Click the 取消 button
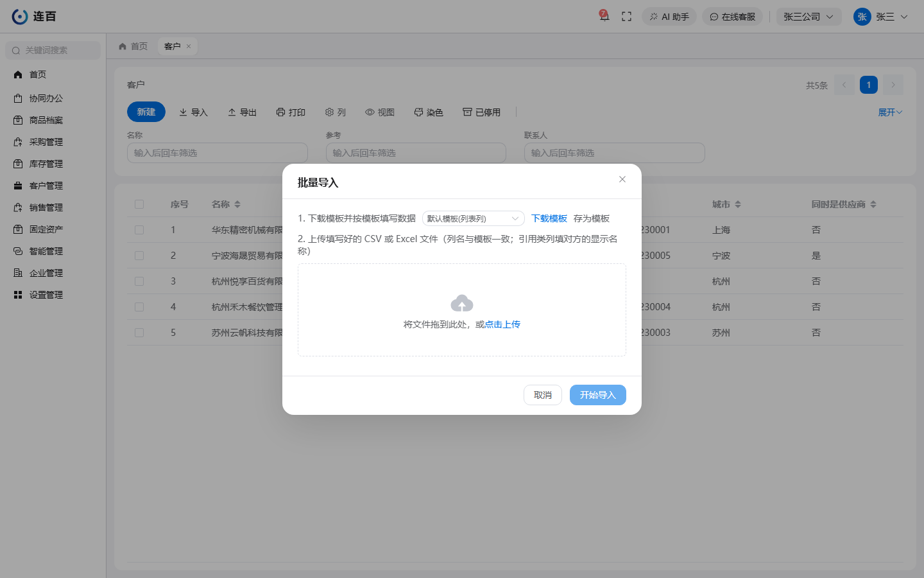The image size is (924, 578). tap(543, 395)
